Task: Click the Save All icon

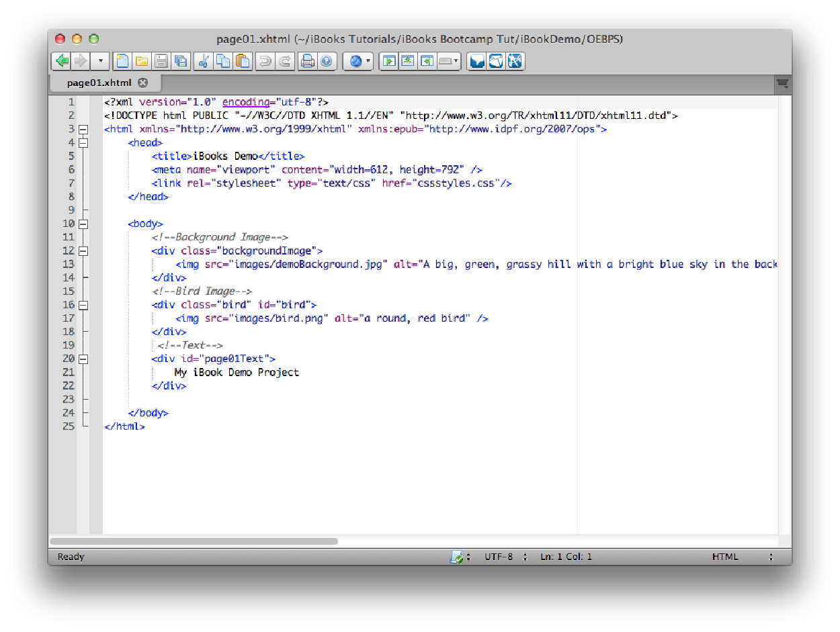Action: [181, 61]
